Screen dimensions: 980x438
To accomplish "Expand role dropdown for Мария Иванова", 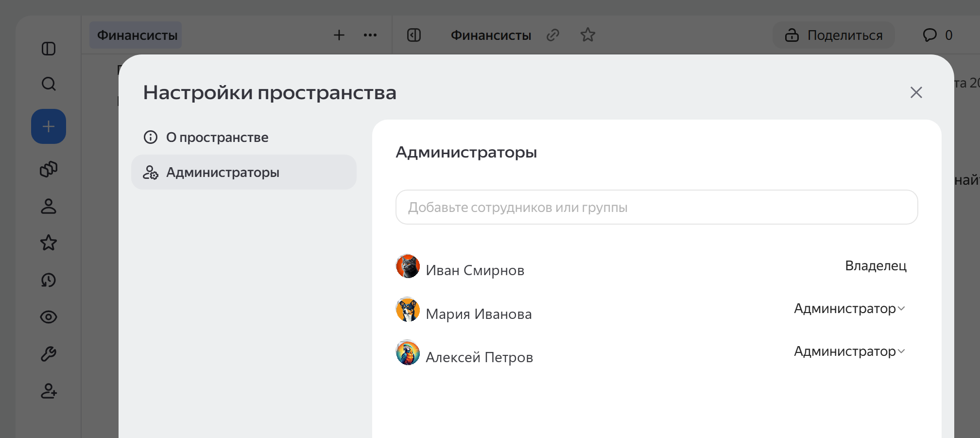I will (849, 309).
